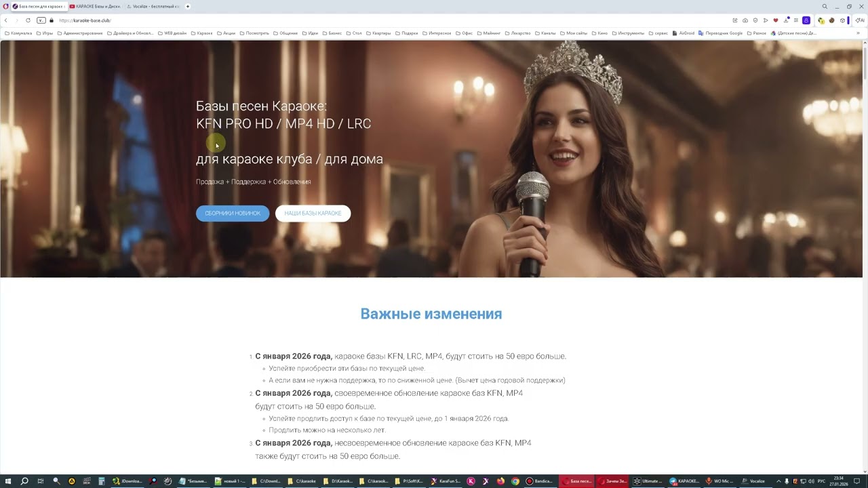Open the downloads icon in toolbar

point(786,20)
